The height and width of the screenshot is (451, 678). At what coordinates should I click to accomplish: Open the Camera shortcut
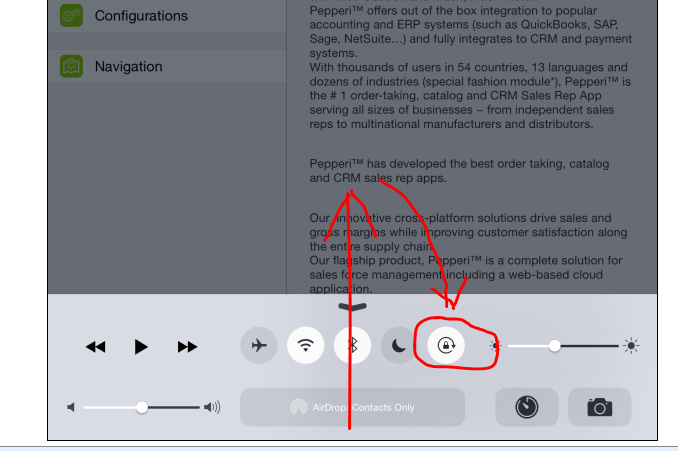tap(600, 407)
